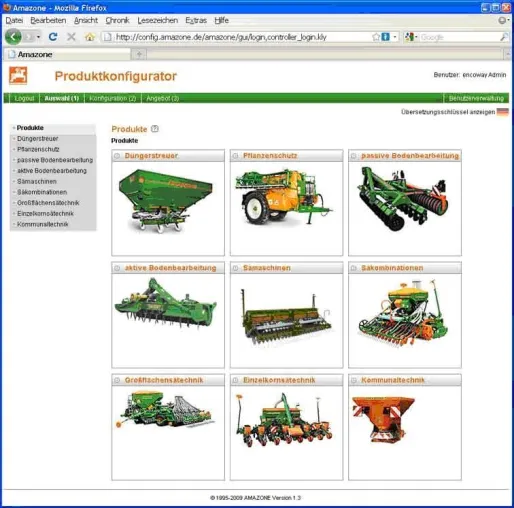This screenshot has width=514, height=508.
Task: Click the Amazone logo icon
Action: (18, 75)
